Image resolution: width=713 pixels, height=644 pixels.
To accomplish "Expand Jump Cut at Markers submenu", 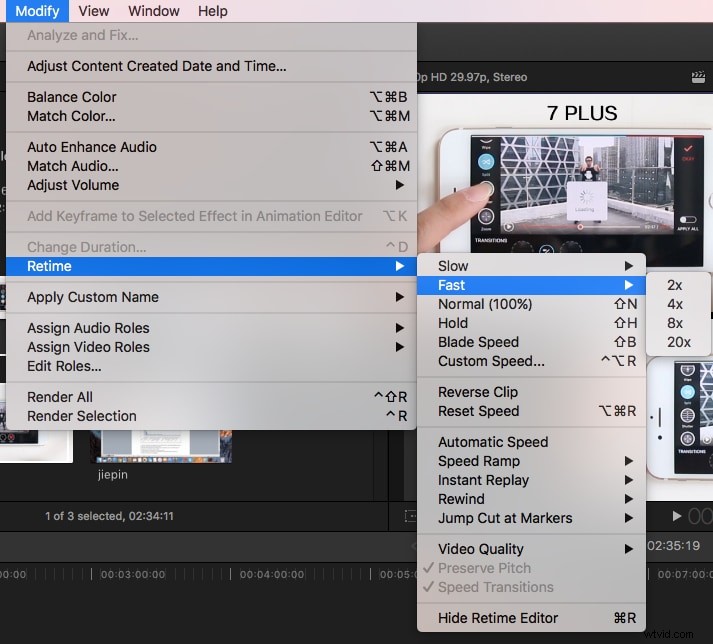I will point(531,518).
